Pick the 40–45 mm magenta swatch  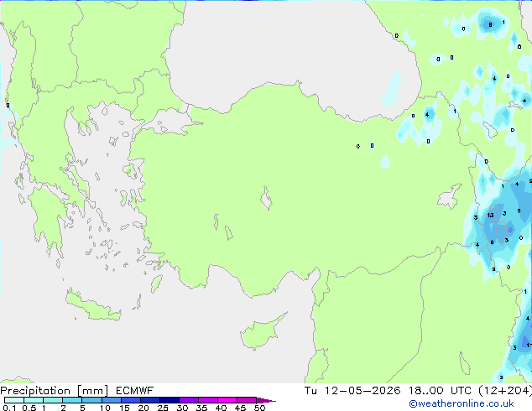pyautogui.click(x=227, y=400)
